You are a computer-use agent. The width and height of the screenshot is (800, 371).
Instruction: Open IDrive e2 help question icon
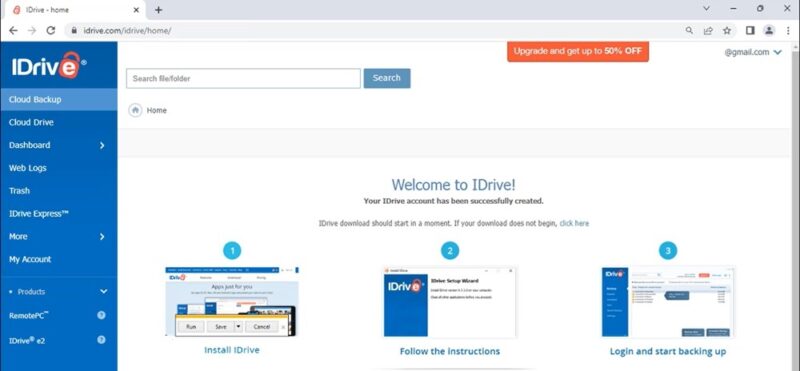coord(101,339)
